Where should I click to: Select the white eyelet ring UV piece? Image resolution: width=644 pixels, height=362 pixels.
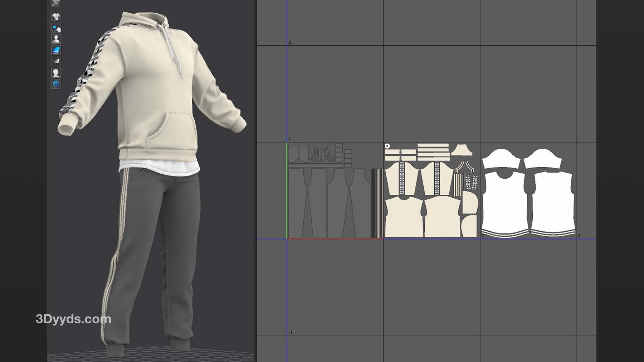(x=387, y=146)
